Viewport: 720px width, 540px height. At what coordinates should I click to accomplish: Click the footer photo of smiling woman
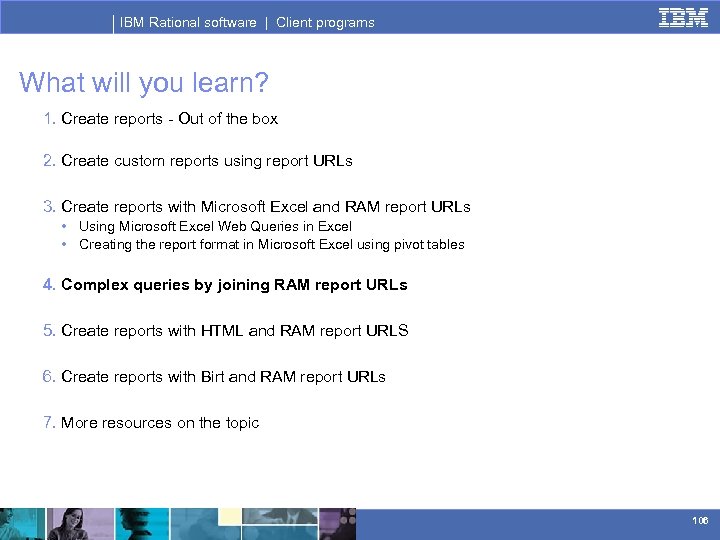[x=80, y=524]
